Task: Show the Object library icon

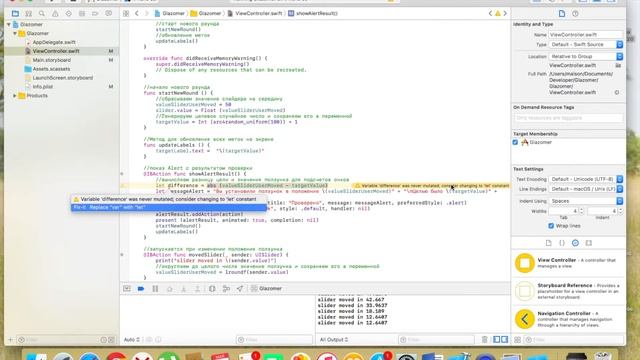Action: coord(575,243)
